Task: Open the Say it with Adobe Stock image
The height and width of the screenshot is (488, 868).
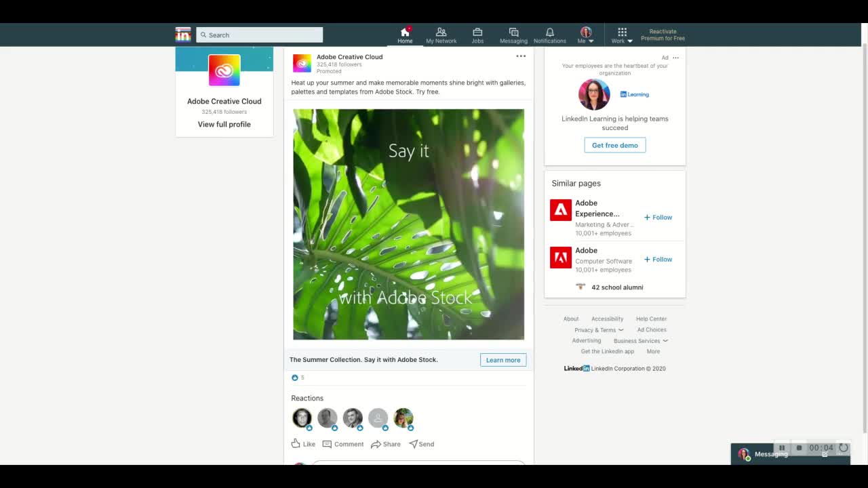Action: (x=408, y=224)
